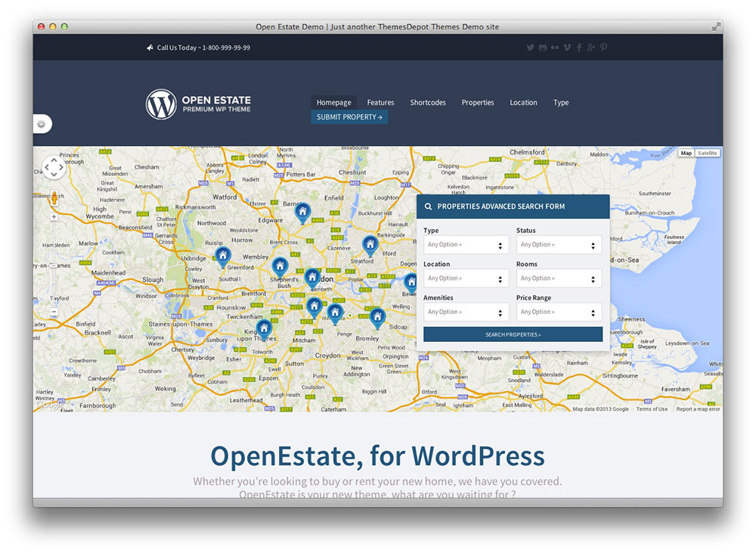756x553 pixels.
Task: Open the Type dropdown
Action: pos(466,244)
